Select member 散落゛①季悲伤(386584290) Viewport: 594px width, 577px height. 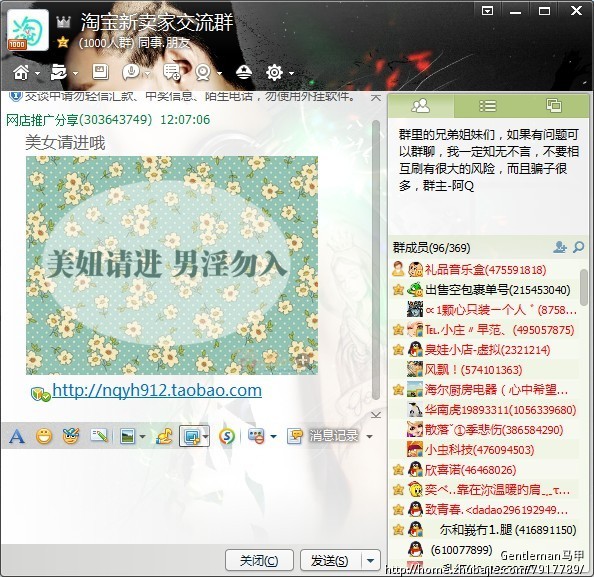(x=485, y=430)
